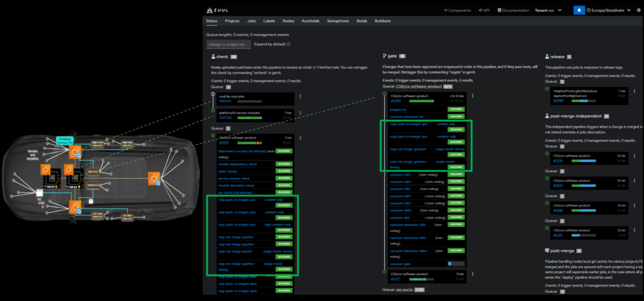Switch to the Status tab

211,21
